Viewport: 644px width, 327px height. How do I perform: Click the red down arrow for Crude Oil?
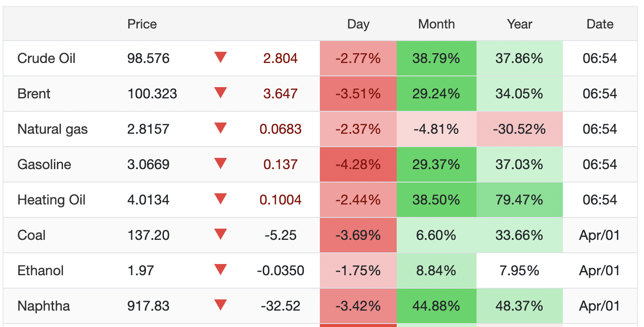tap(221, 57)
